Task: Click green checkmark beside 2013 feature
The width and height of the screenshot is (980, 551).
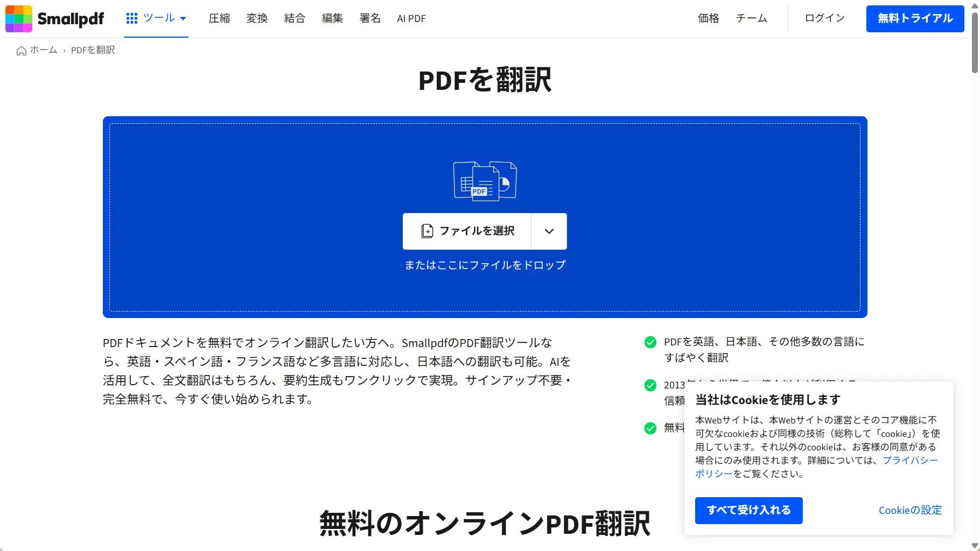Action: 650,385
